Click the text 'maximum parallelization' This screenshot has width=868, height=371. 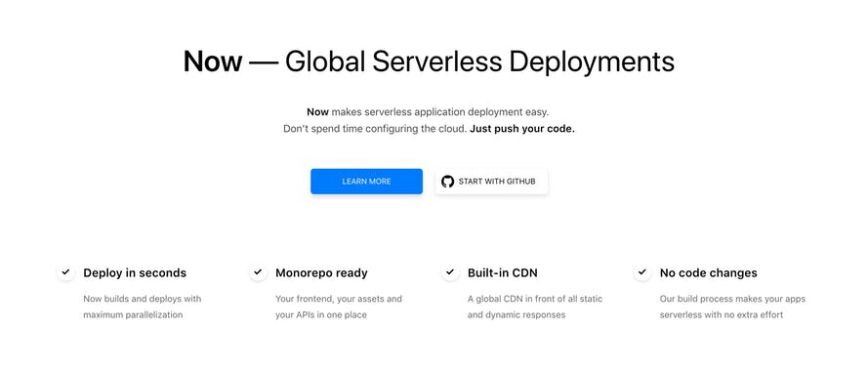click(133, 315)
